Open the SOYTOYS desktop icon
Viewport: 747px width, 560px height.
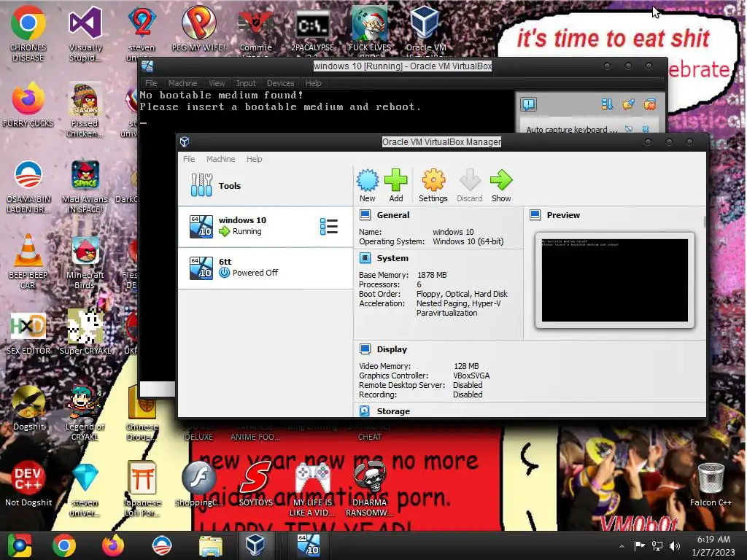pos(256,483)
